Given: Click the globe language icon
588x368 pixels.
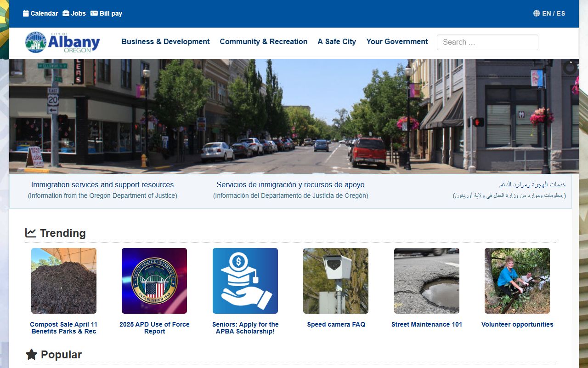Looking at the screenshot, I should coord(537,13).
